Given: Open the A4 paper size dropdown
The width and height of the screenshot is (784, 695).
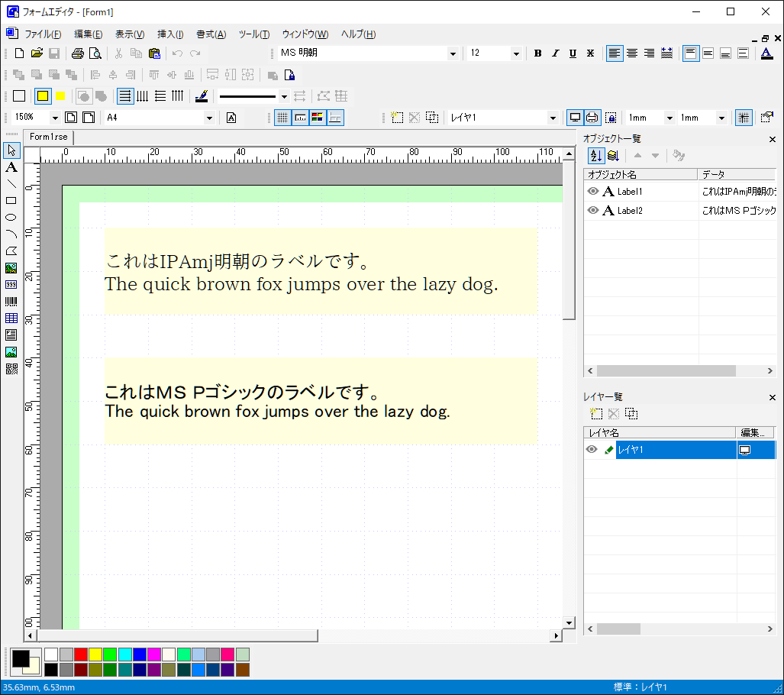Looking at the screenshot, I should (209, 118).
